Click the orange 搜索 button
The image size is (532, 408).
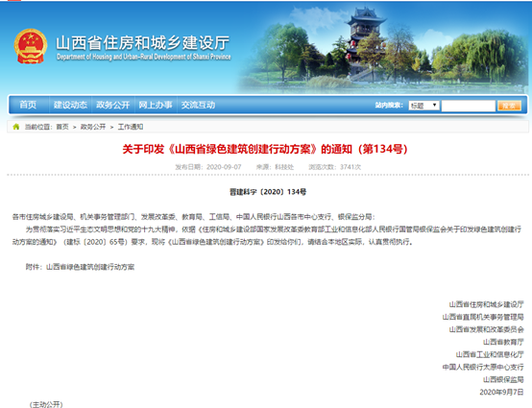509,106
